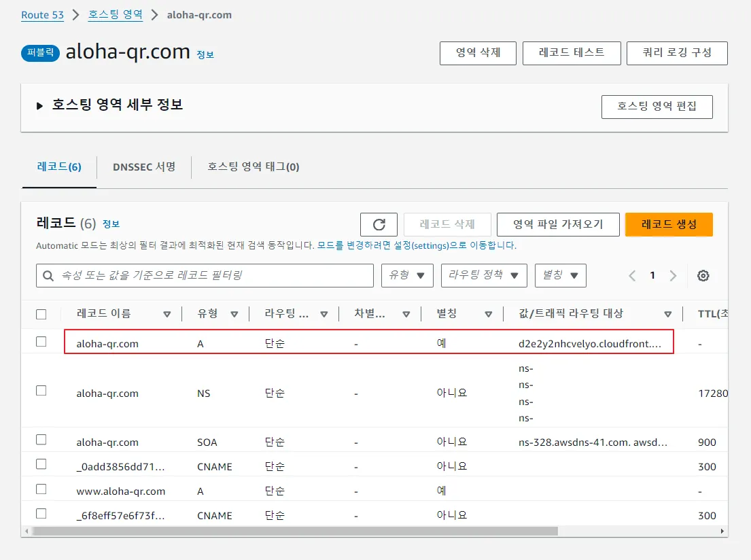Click the _0add3856dd71... record name
751x560 pixels.
pyautogui.click(x=121, y=467)
